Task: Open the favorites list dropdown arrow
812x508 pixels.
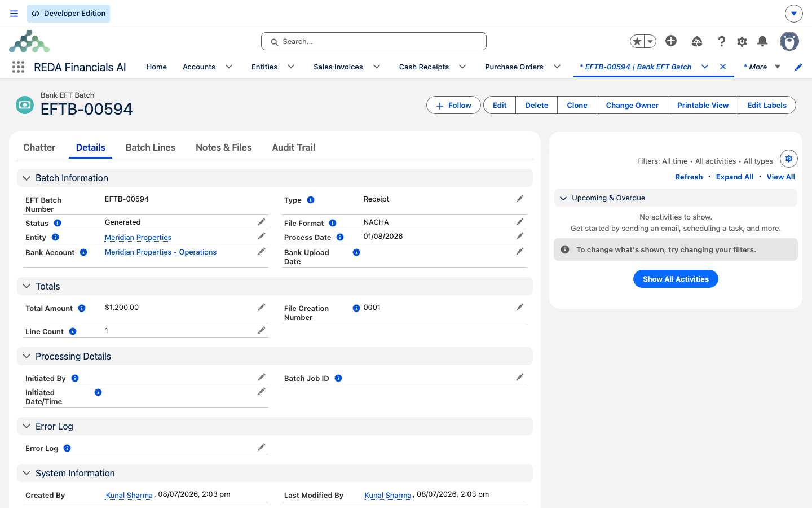Action: coord(650,41)
